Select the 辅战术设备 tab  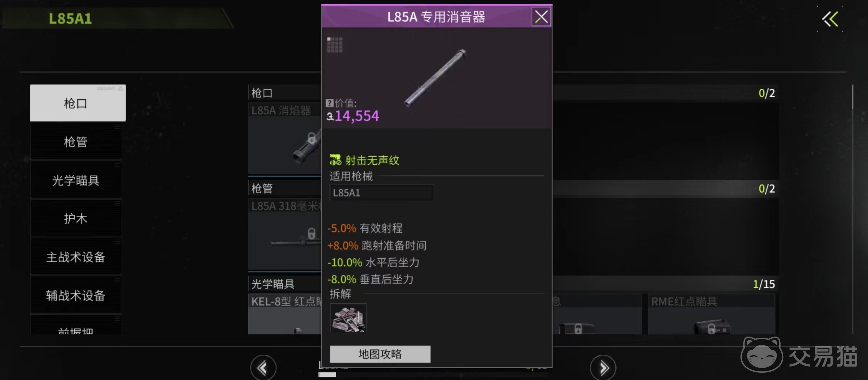pos(76,295)
